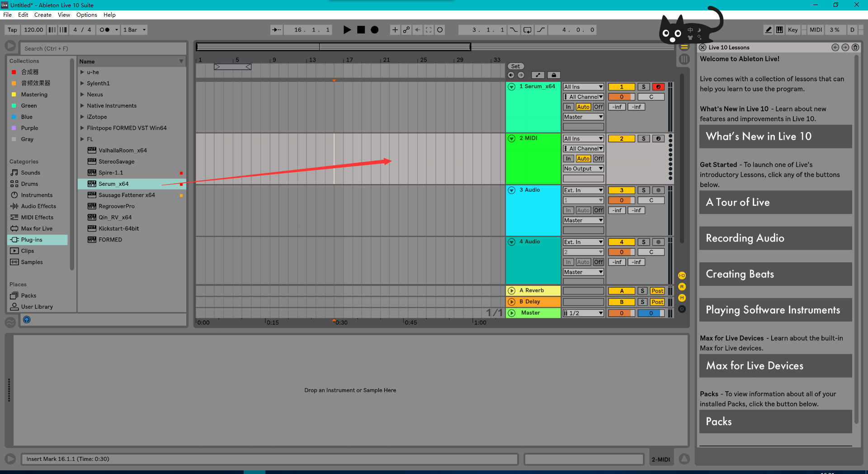868x474 pixels.
Task: Click the Tap tempo button
Action: pyautogui.click(x=12, y=30)
